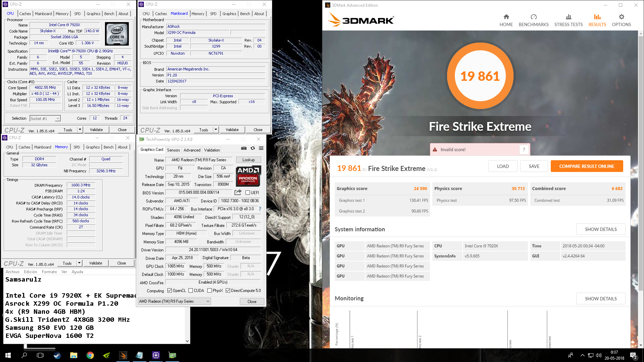Click the Bus Interface question mark
This screenshot has width=644, height=362.
click(260, 209)
